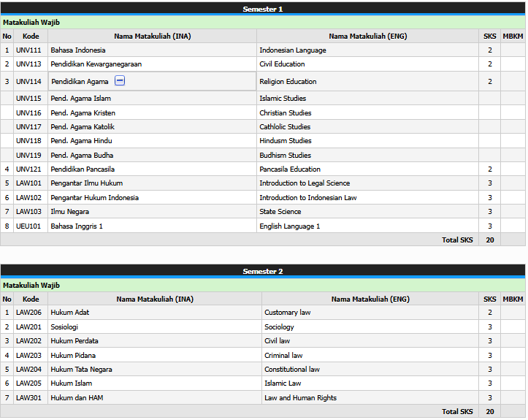This screenshot has height=420, width=528.
Task: Click course code UNV113
Action: tap(28, 64)
